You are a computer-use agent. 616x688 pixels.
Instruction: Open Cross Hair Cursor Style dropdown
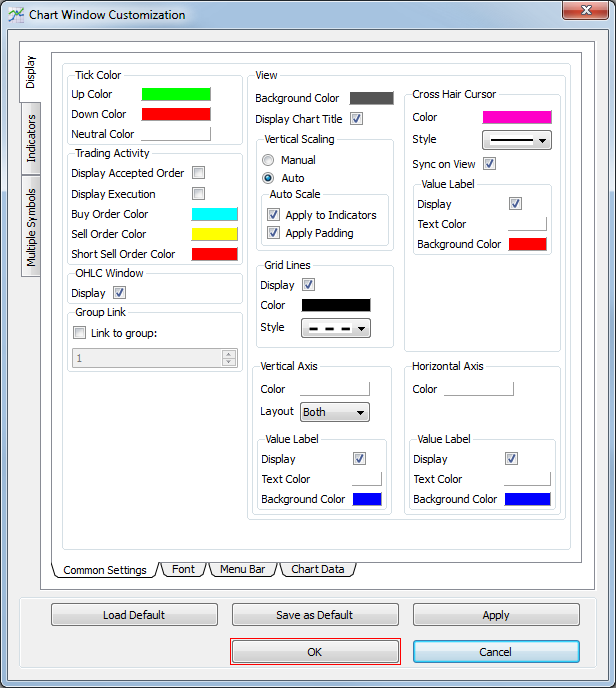[516, 140]
